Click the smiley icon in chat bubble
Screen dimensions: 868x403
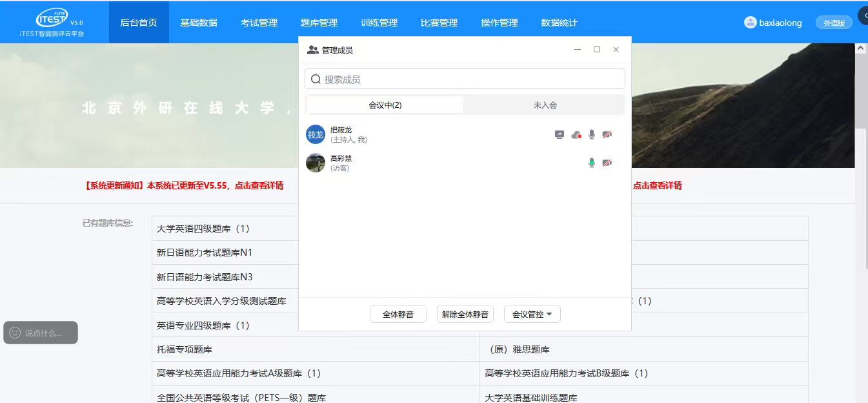pos(15,333)
